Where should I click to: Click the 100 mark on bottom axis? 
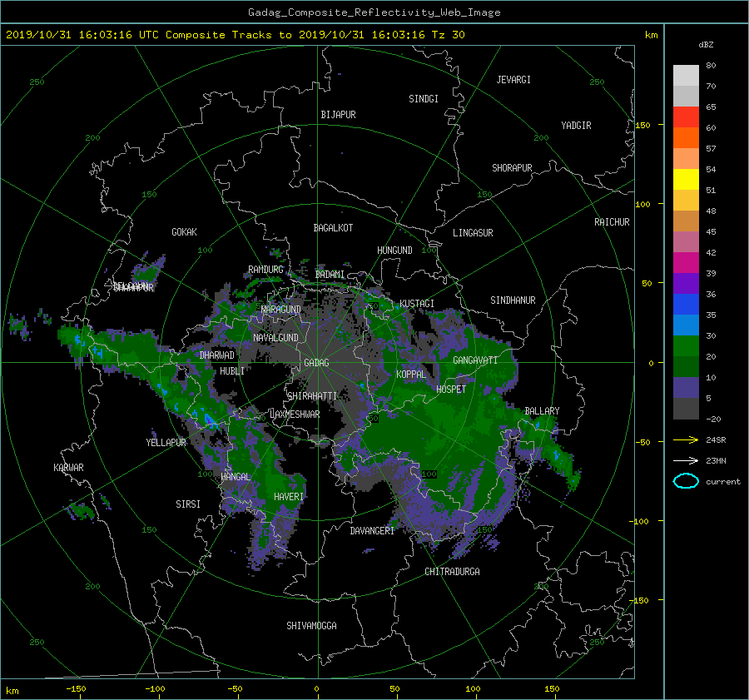click(473, 688)
